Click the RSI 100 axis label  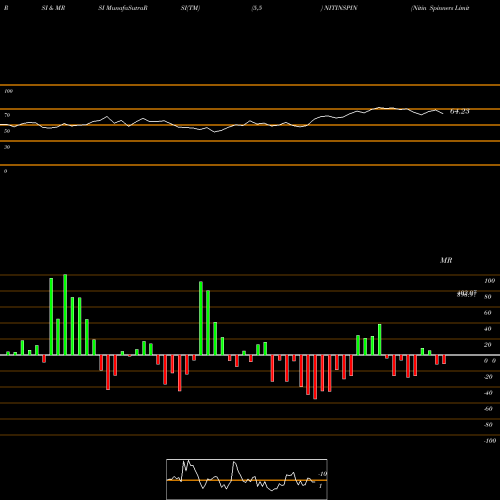(x=8, y=91)
